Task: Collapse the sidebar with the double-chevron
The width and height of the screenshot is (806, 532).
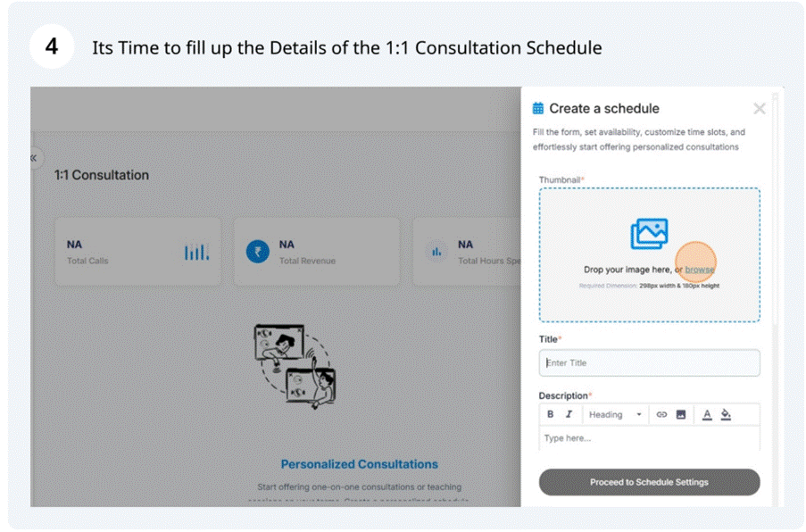Action: (35, 158)
